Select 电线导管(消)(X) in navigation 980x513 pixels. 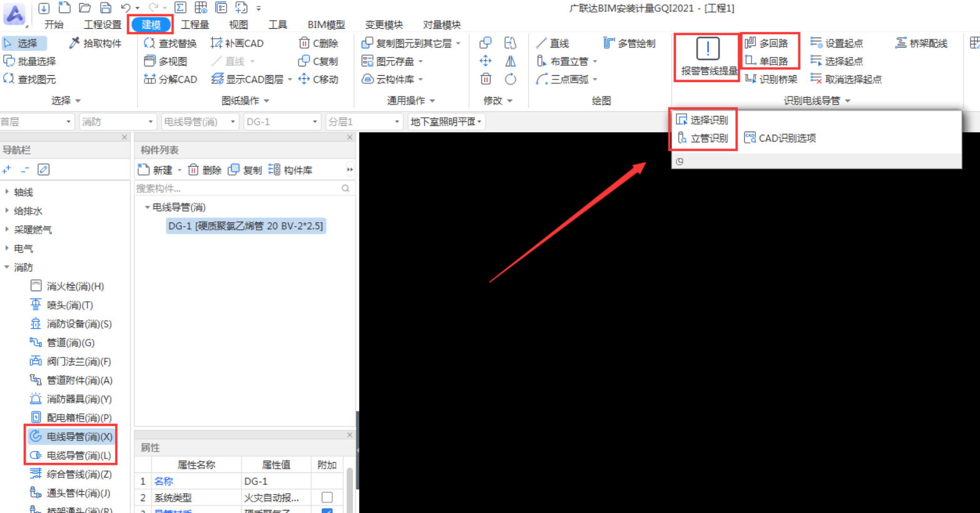click(x=71, y=437)
